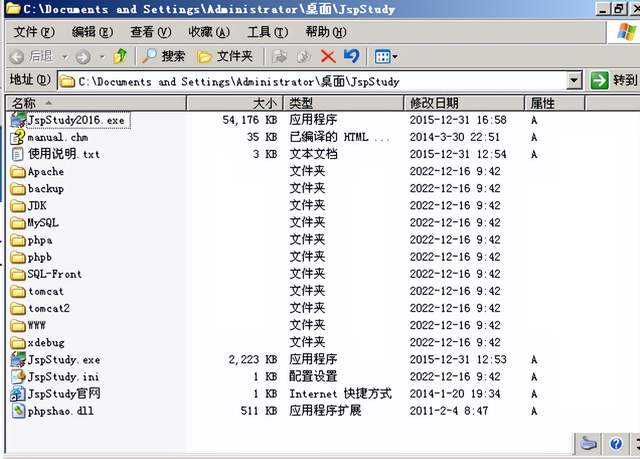Select the WWW folder icon
640x459 pixels.
(18, 326)
